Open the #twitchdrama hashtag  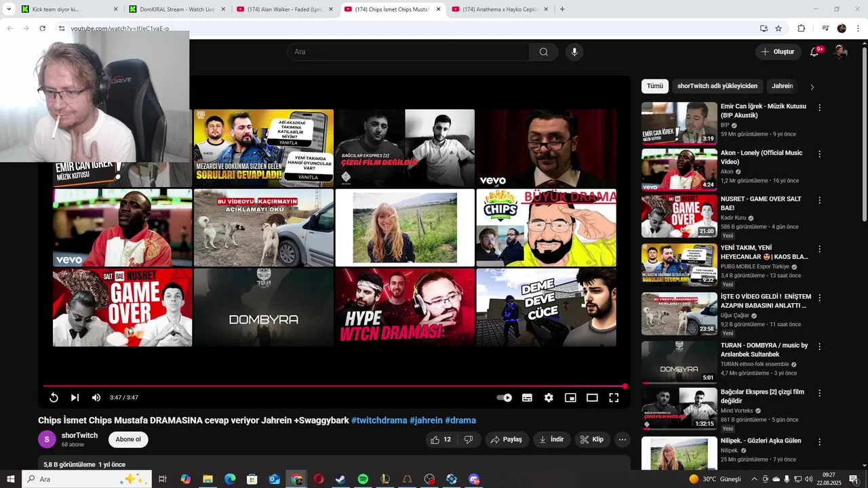point(379,420)
